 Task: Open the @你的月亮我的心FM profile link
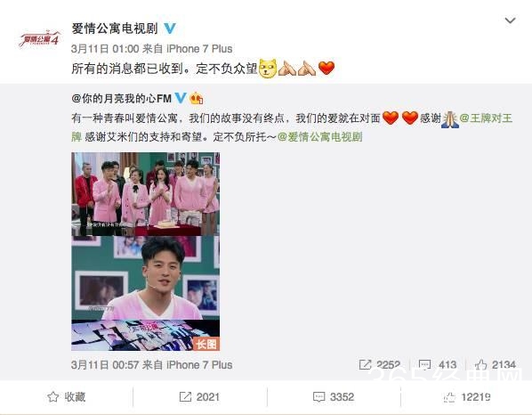[x=122, y=99]
